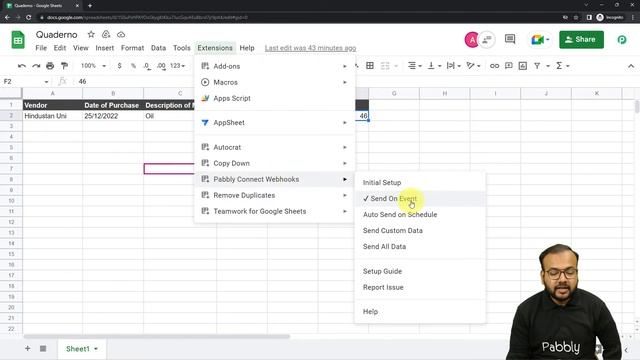Click the green Share button

[581, 40]
